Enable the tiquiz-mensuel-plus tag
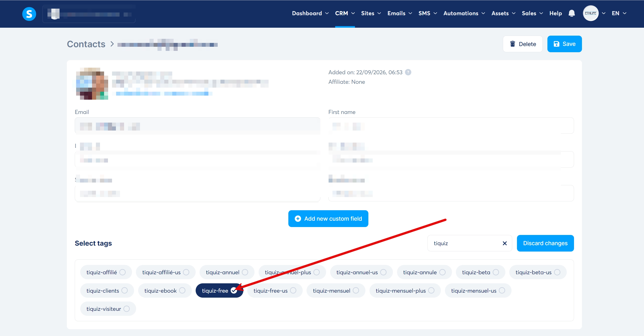 [x=405, y=290]
